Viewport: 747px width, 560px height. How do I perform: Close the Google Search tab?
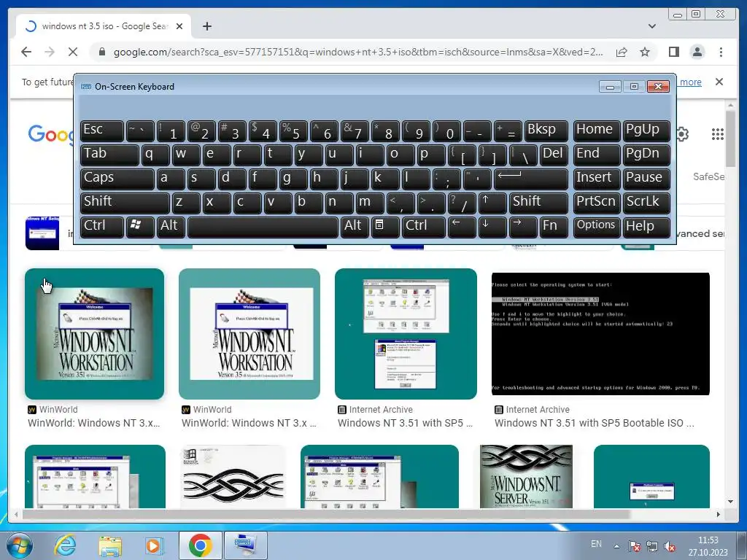179,26
